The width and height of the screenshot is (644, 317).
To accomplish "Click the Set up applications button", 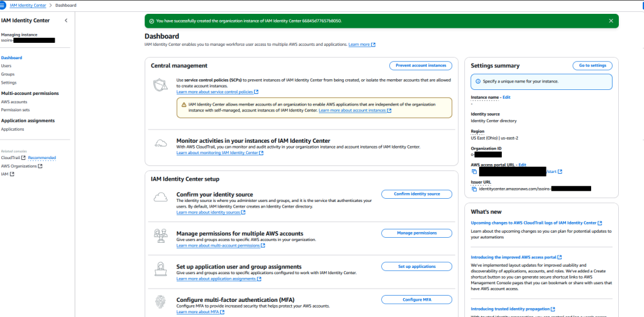I will 416,267.
